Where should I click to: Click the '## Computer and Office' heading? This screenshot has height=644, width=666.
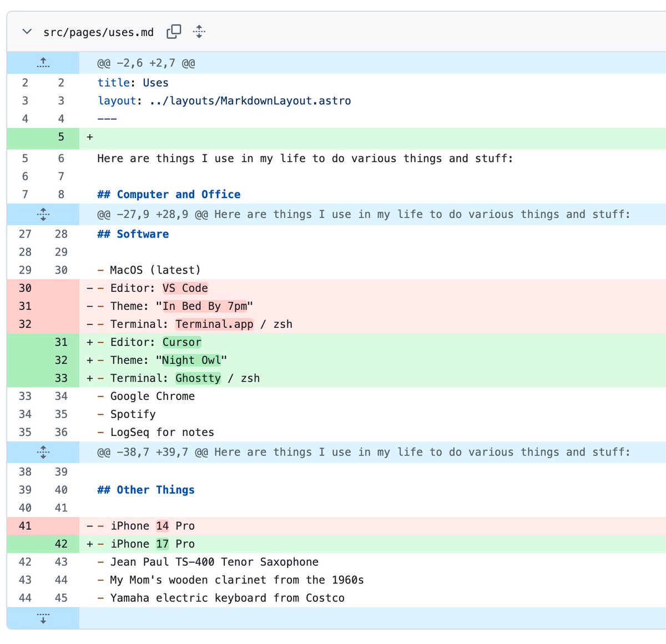click(169, 195)
